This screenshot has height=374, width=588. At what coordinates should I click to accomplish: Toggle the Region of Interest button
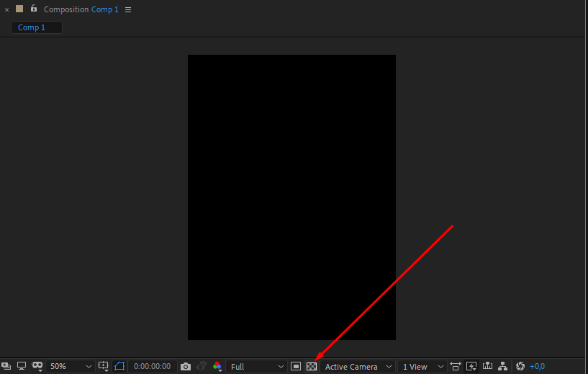(296, 366)
